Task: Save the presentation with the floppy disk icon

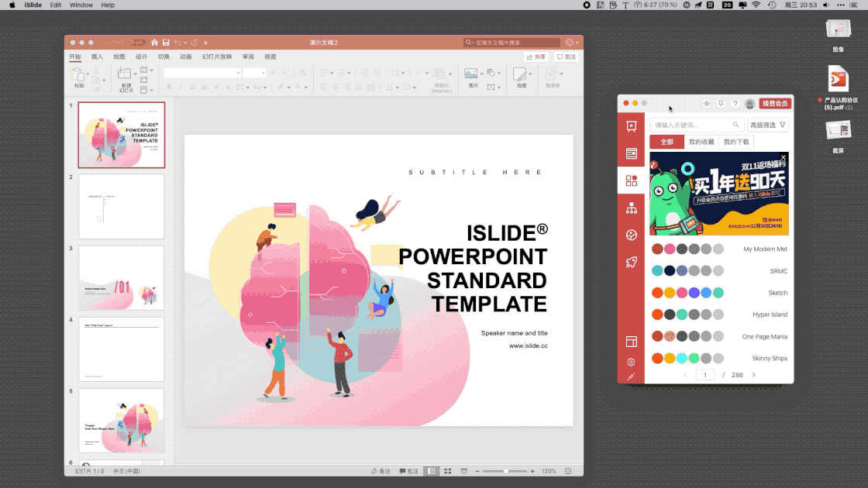Action: coord(166,43)
